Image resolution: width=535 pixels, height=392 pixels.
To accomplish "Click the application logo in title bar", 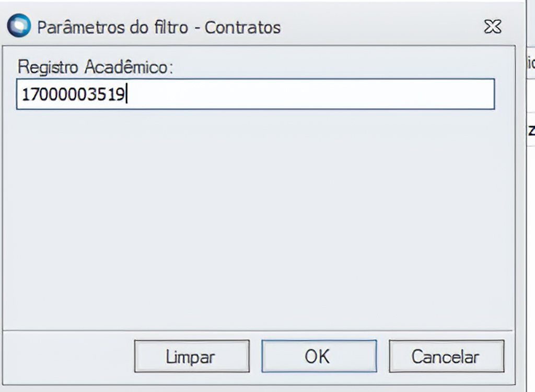I will pyautogui.click(x=19, y=27).
